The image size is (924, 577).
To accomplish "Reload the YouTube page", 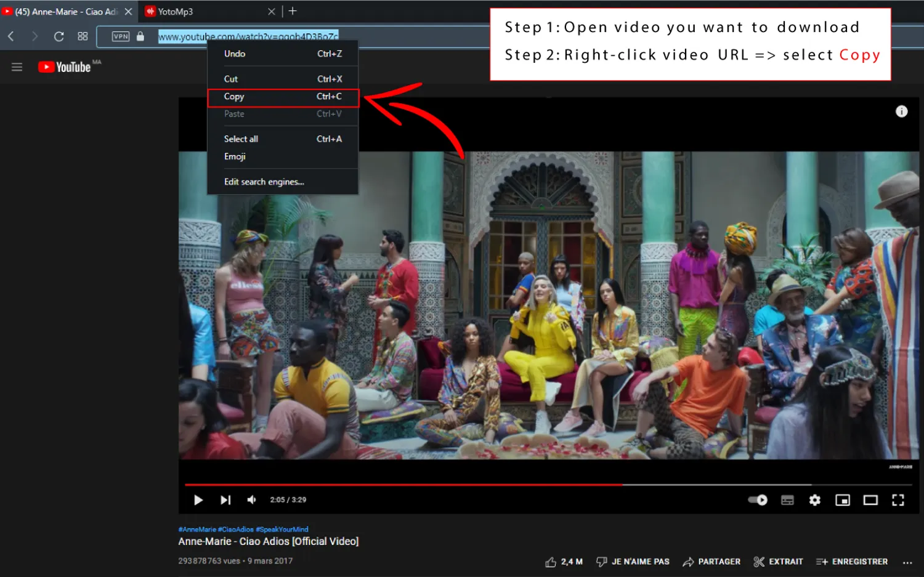I will (x=59, y=36).
